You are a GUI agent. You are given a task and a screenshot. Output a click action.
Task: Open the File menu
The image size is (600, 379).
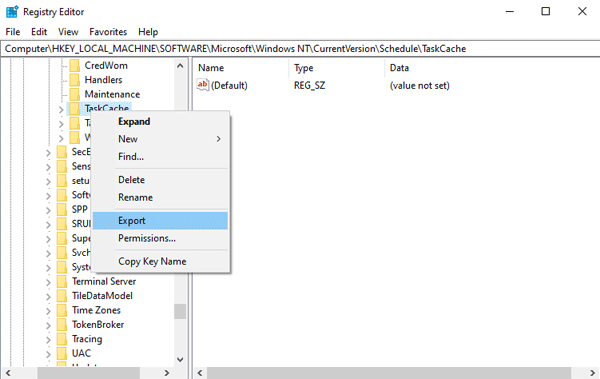click(x=13, y=32)
